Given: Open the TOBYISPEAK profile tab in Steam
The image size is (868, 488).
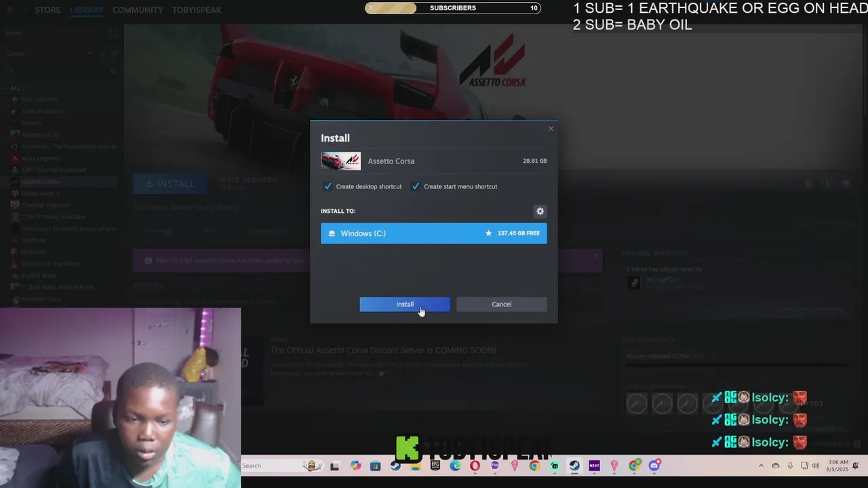Looking at the screenshot, I should [197, 10].
